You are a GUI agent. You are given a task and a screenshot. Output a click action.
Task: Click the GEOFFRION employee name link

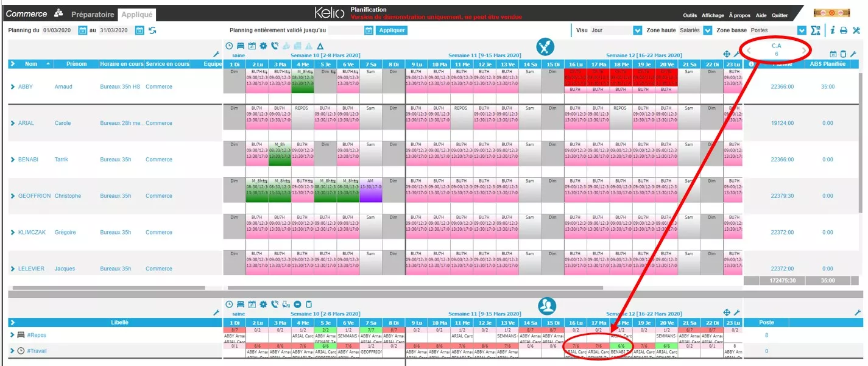35,196
